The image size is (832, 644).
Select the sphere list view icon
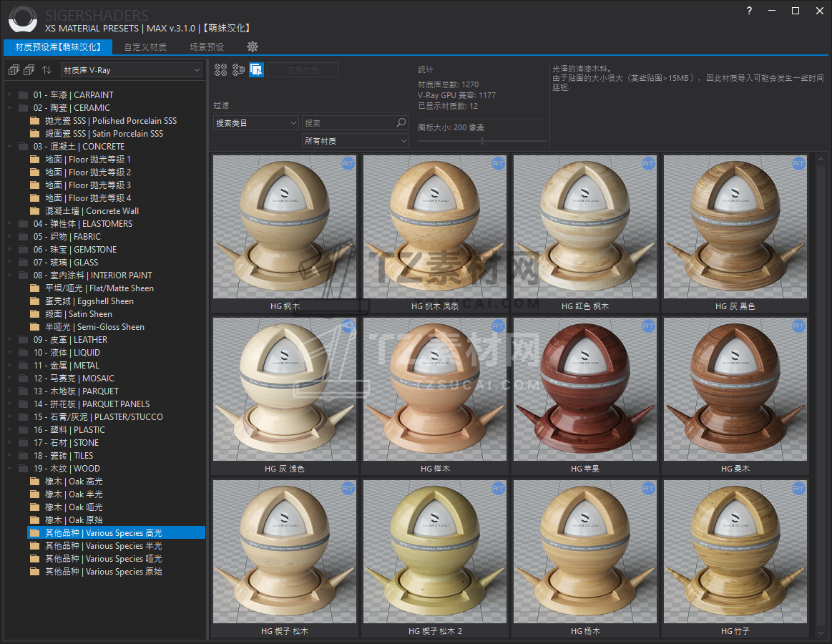click(x=239, y=69)
